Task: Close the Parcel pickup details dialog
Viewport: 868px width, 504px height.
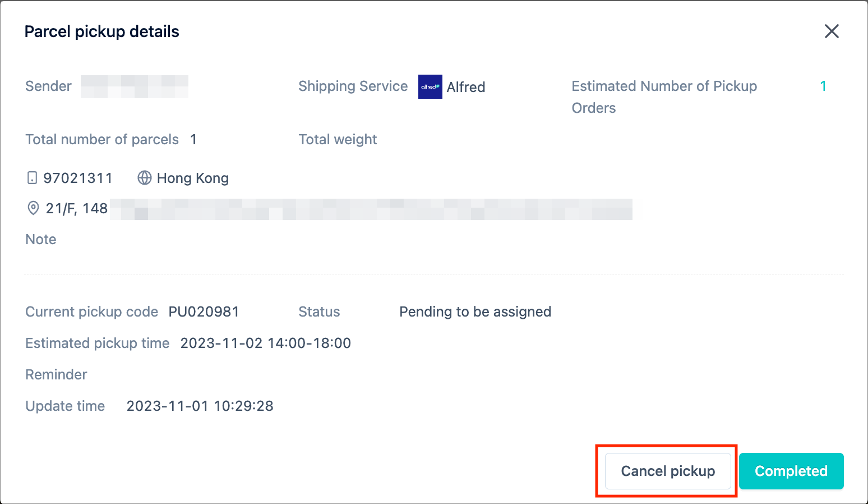Action: [x=832, y=31]
